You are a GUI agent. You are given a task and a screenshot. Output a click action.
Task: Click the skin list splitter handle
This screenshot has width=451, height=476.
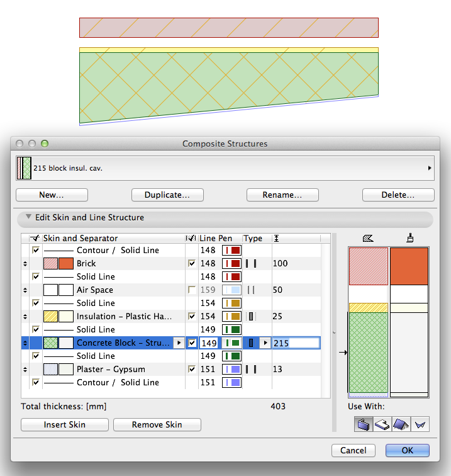tap(334, 332)
